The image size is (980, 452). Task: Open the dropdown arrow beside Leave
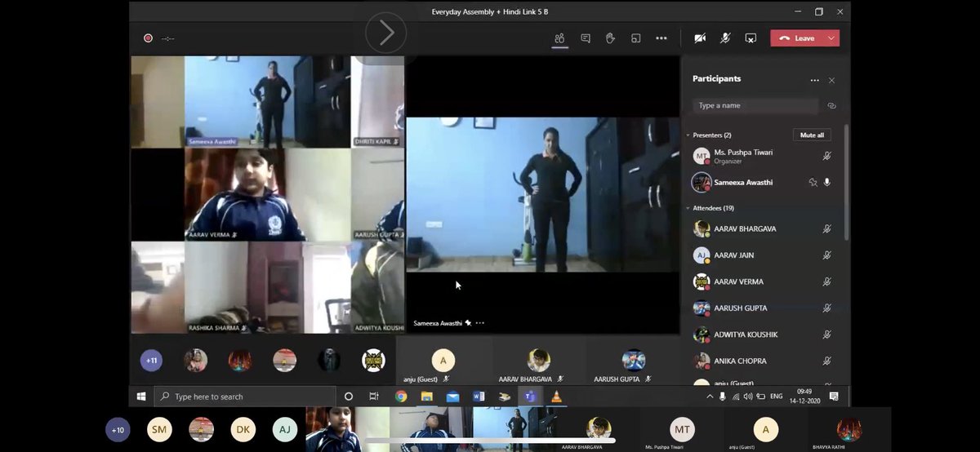pos(831,38)
